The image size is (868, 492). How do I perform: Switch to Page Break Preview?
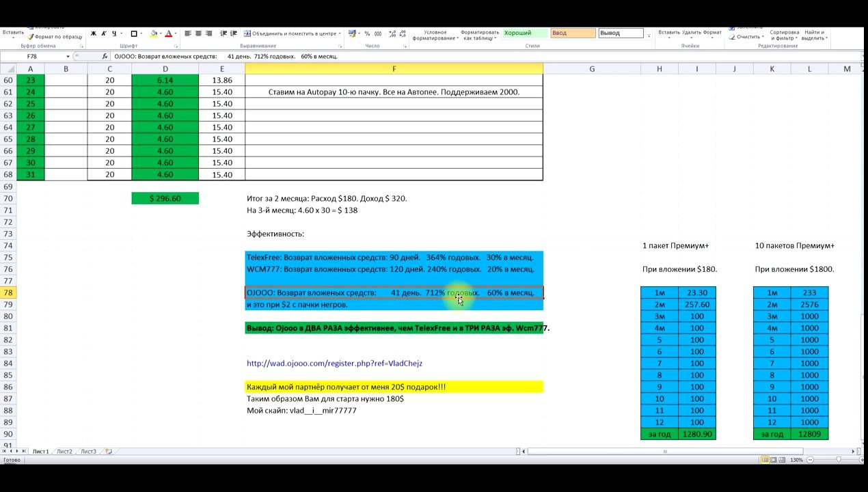(782, 460)
